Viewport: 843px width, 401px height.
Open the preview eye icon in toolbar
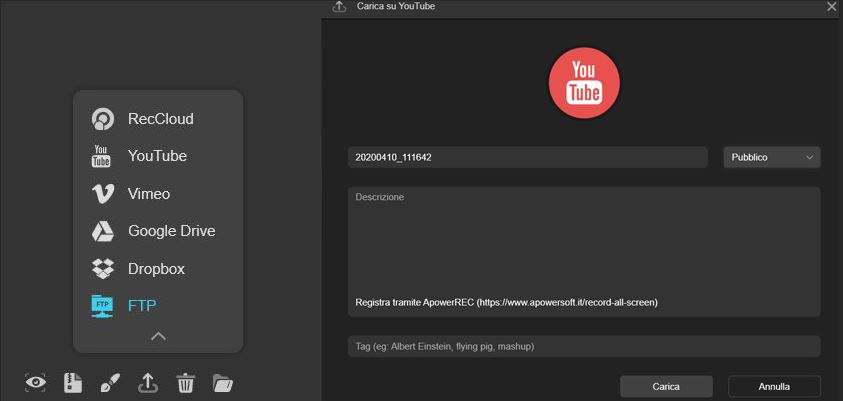[x=36, y=383]
